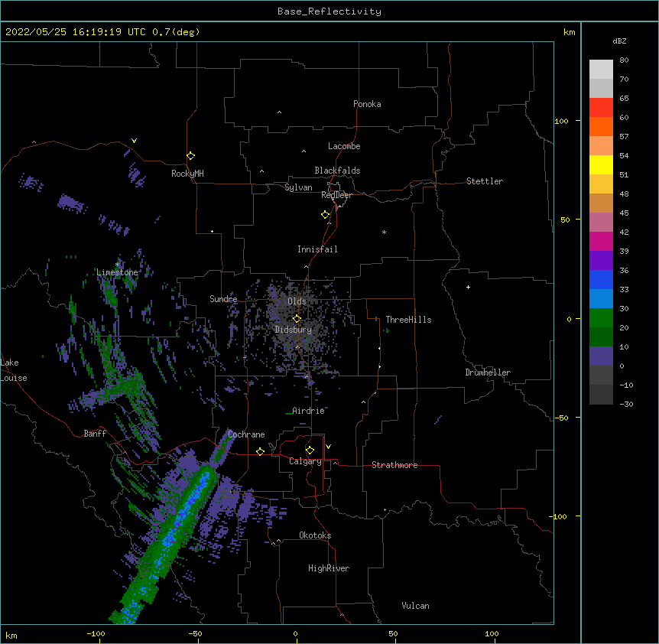The width and height of the screenshot is (659, 644).
Task: Click the Base_Reflectivity title
Action: click(x=329, y=11)
